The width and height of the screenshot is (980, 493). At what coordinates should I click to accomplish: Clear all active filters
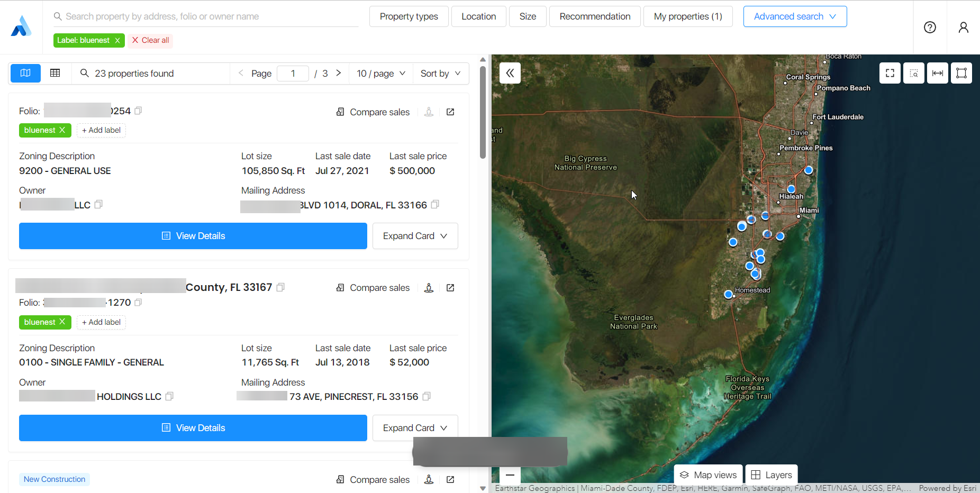coord(151,40)
